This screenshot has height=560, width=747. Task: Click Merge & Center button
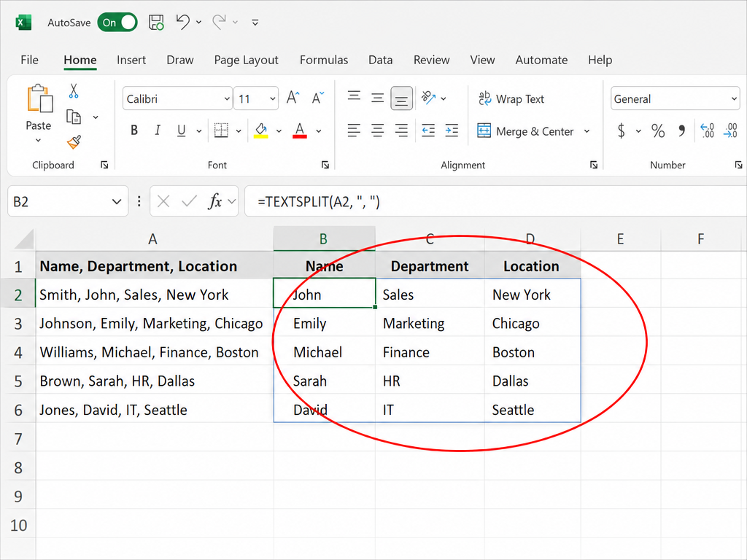point(525,131)
